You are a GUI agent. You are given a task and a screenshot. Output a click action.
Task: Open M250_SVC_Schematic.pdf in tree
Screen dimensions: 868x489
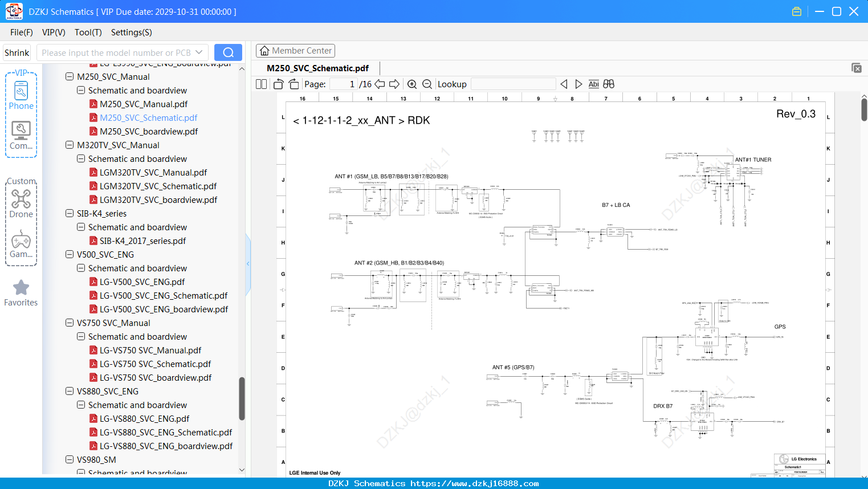pyautogui.click(x=148, y=117)
